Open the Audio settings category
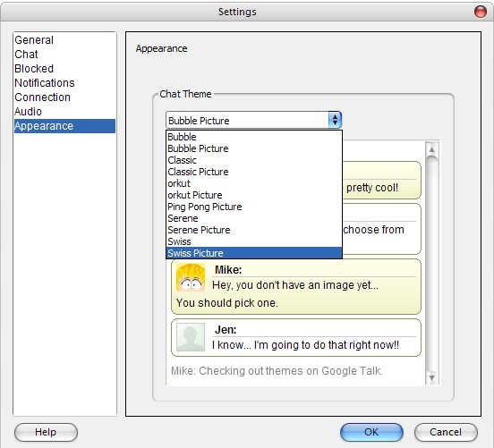This screenshot has width=494, height=448. point(64,112)
